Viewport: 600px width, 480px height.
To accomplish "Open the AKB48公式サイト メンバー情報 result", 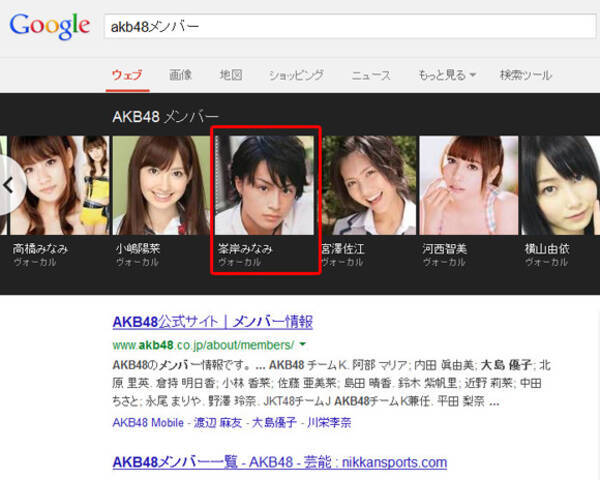I will [212, 322].
